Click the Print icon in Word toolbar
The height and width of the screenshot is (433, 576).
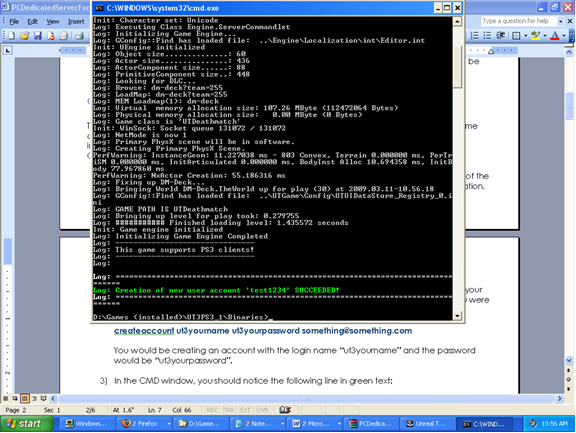pyautogui.click(x=79, y=36)
